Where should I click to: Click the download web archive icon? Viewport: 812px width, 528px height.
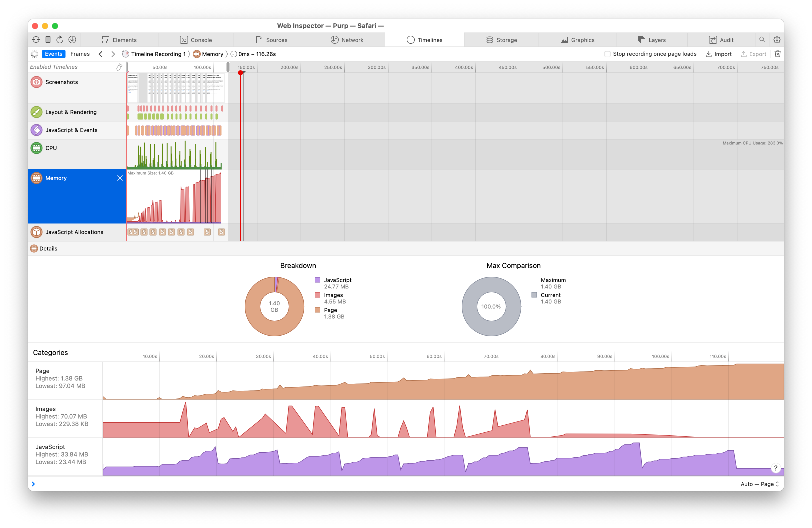[x=72, y=39]
